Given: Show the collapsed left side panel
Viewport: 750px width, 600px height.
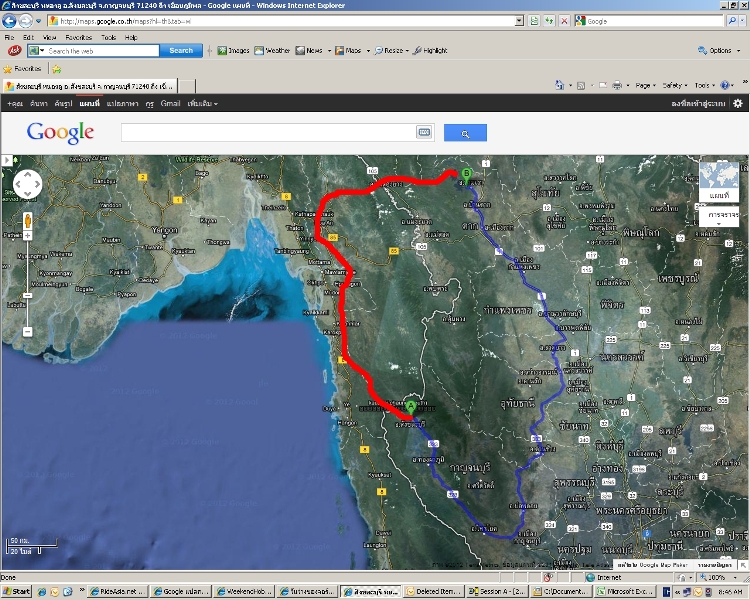Looking at the screenshot, I should (5, 160).
